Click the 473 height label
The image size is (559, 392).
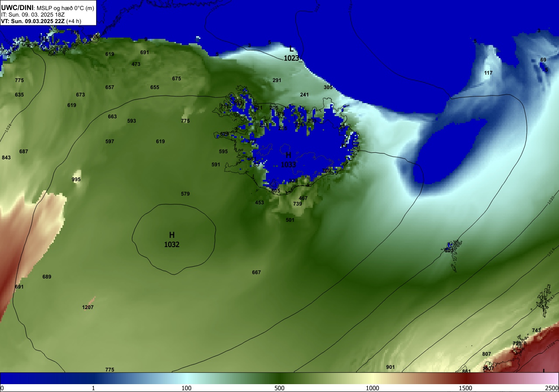point(136,64)
